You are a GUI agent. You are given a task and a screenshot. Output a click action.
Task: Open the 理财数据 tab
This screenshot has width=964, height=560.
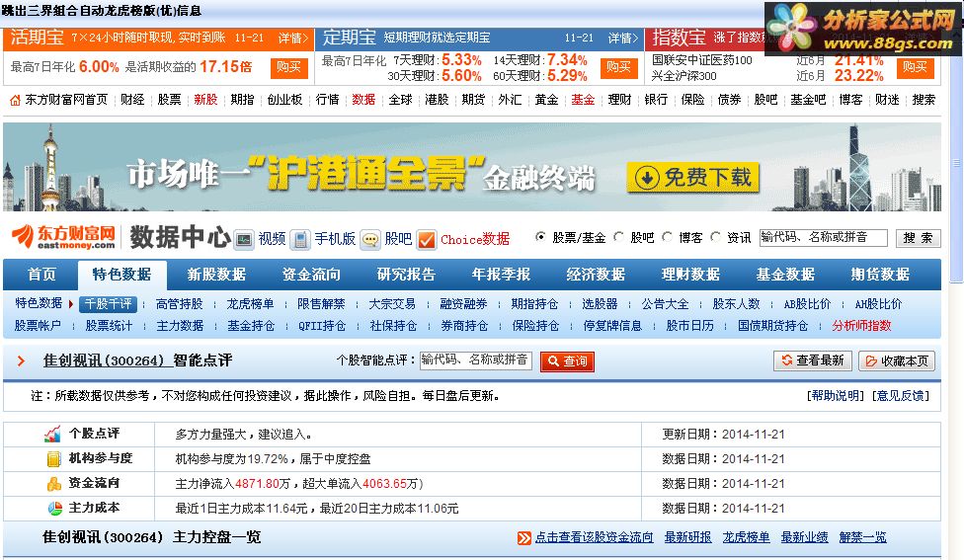point(690,275)
